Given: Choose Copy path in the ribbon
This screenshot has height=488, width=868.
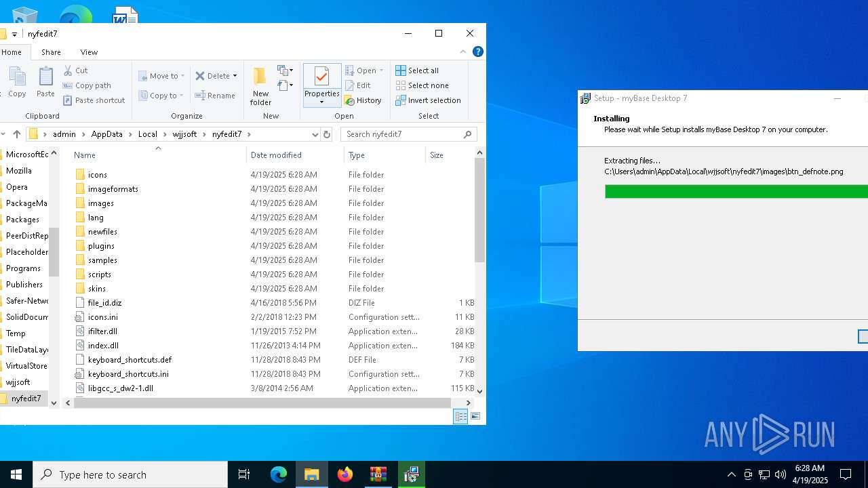Looking at the screenshot, I should (x=87, y=85).
